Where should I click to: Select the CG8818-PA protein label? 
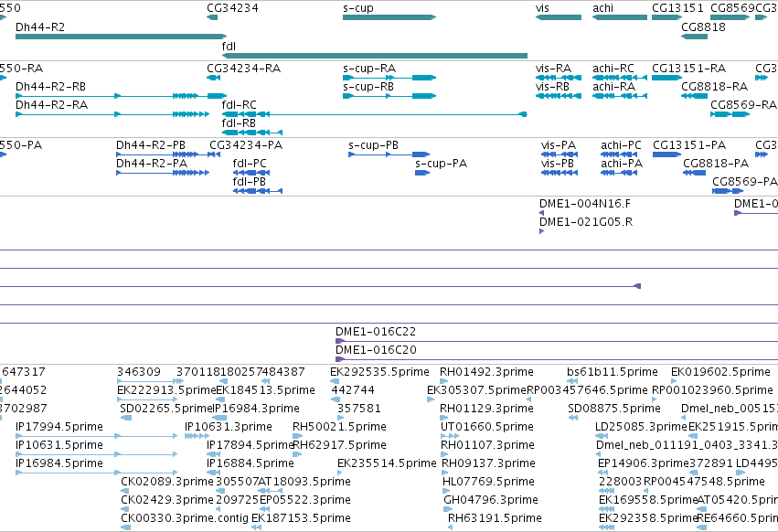716,164
